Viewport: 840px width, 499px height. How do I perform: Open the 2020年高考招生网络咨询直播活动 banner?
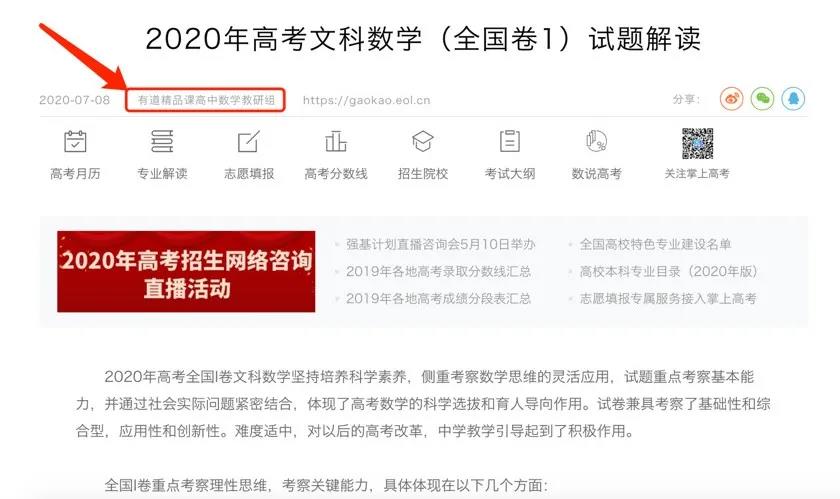(186, 272)
